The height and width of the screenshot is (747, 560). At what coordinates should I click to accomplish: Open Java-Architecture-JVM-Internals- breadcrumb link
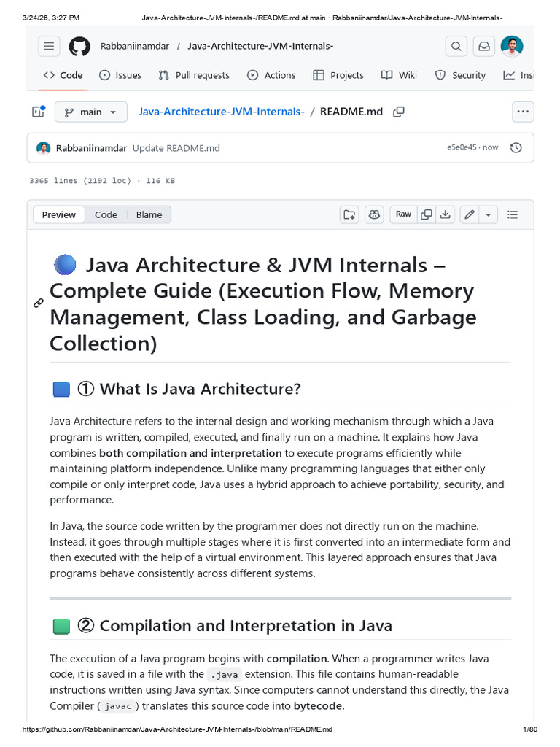(x=222, y=112)
